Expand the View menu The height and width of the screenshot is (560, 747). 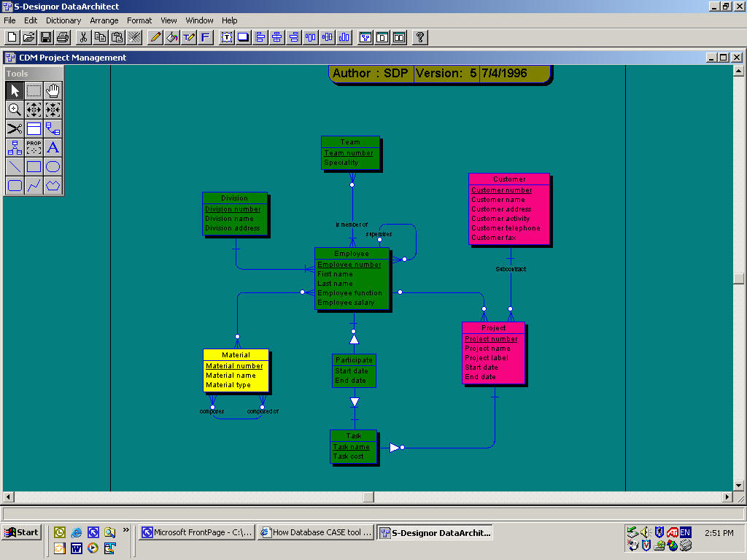click(169, 20)
